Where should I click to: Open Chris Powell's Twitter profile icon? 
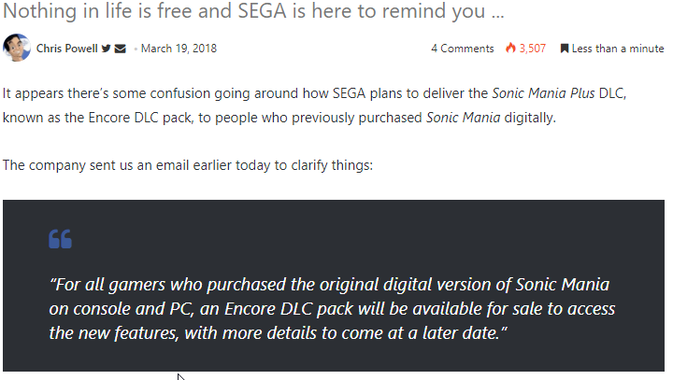tap(106, 49)
